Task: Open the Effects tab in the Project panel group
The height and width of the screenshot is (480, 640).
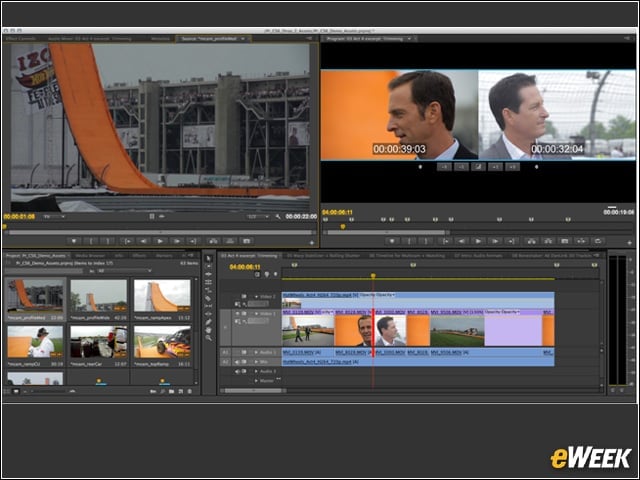Action: [139, 256]
